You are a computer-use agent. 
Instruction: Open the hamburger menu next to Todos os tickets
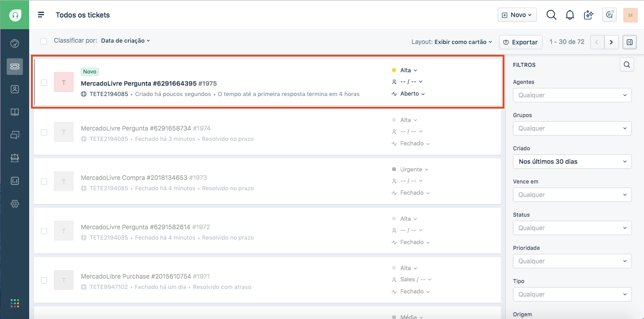tap(41, 15)
